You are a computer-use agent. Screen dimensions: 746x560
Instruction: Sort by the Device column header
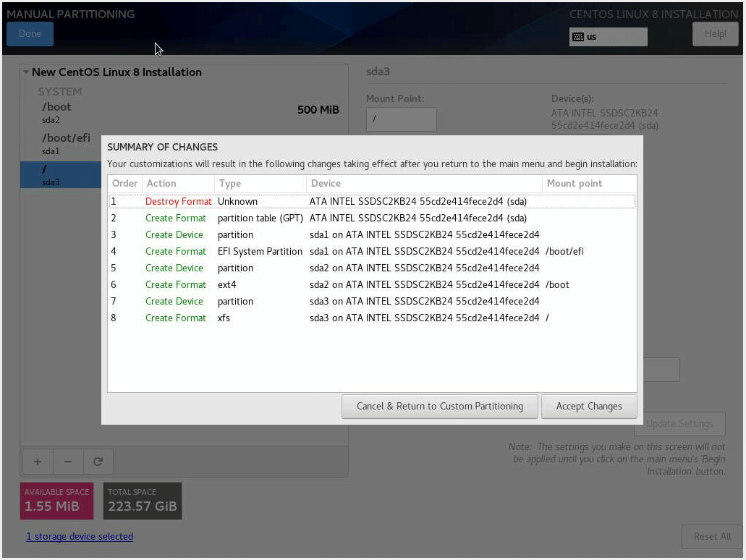coord(424,184)
